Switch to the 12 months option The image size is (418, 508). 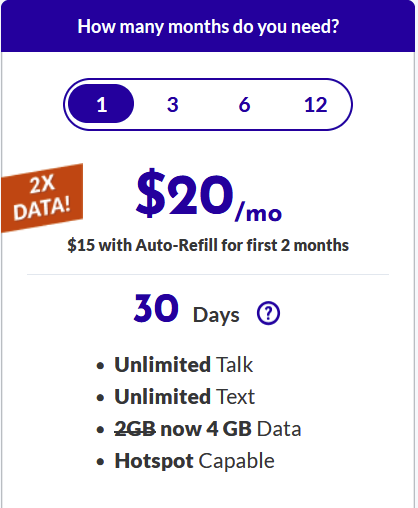[x=315, y=105]
